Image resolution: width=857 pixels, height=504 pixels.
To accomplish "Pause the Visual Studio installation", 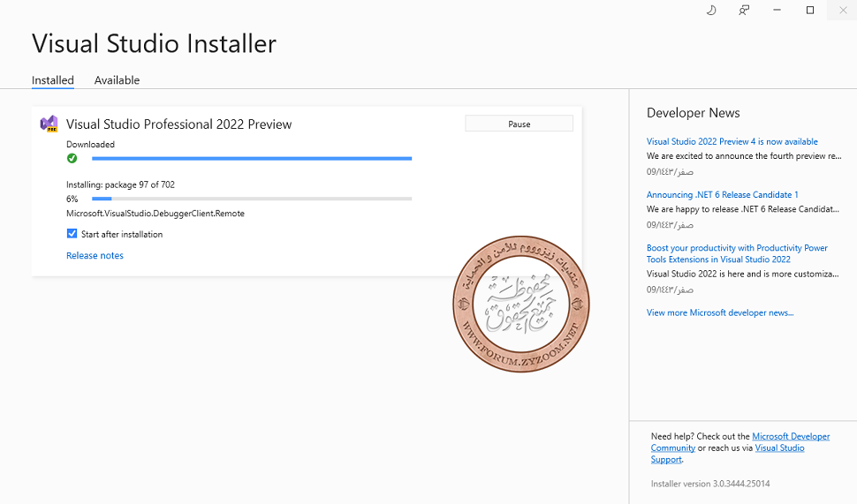I will click(x=519, y=124).
